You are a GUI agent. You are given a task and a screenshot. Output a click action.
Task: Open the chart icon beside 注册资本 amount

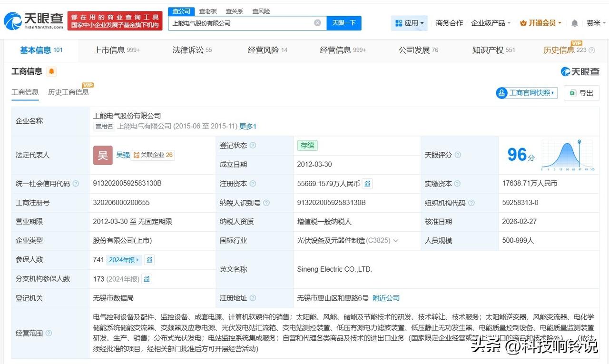tap(367, 184)
